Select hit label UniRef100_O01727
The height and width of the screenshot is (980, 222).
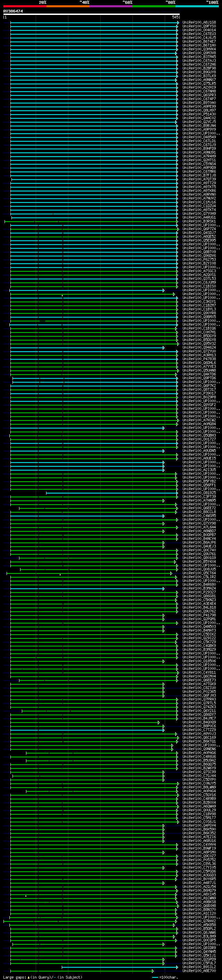click(199, 439)
